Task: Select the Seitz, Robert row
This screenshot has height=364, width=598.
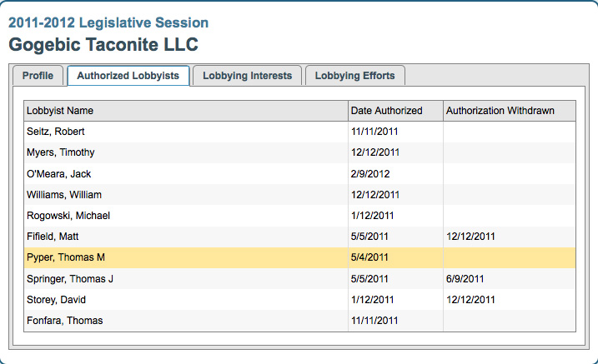Action: coord(56,132)
